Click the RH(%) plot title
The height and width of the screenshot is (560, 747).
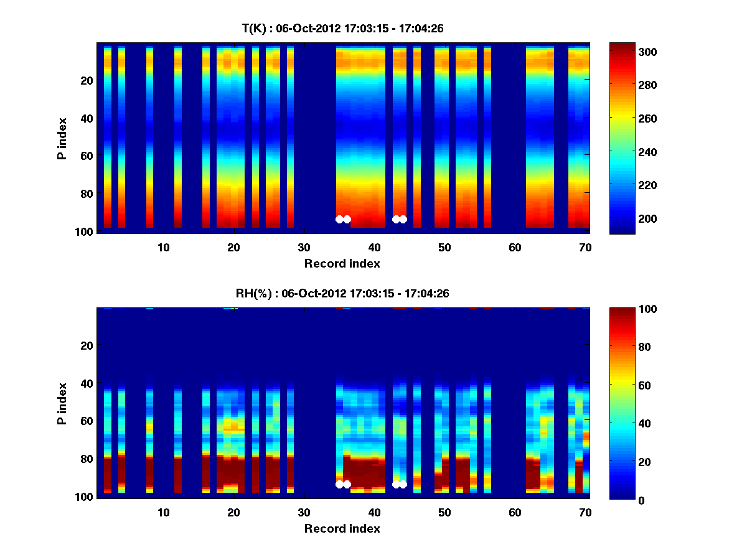[342, 294]
